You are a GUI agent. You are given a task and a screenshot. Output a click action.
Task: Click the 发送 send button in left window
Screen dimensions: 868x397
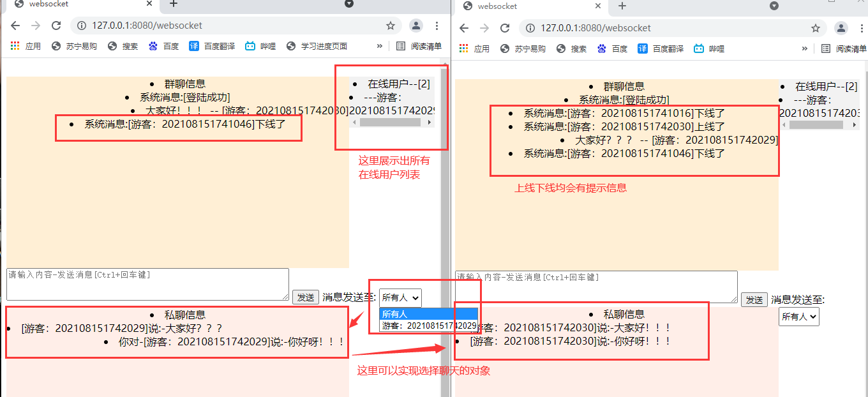305,297
